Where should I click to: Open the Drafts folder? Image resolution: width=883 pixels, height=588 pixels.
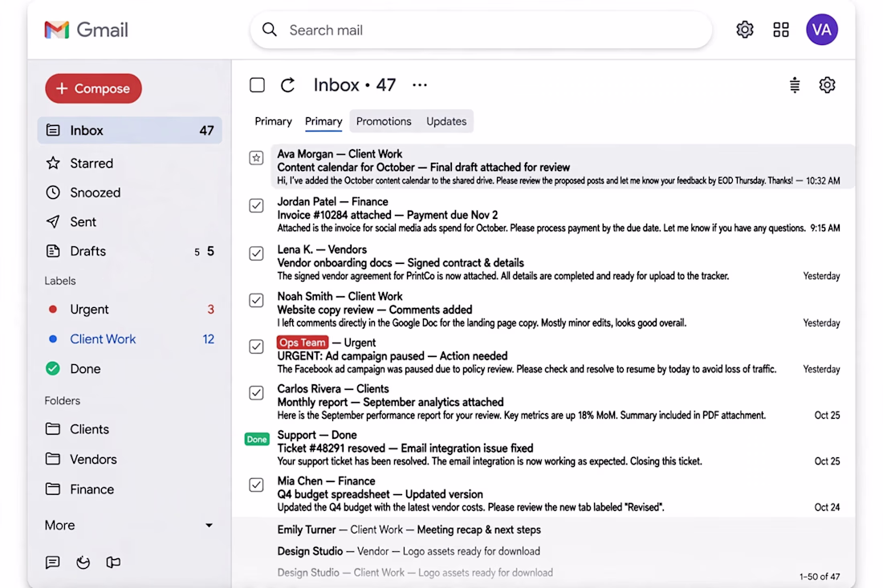130,251
